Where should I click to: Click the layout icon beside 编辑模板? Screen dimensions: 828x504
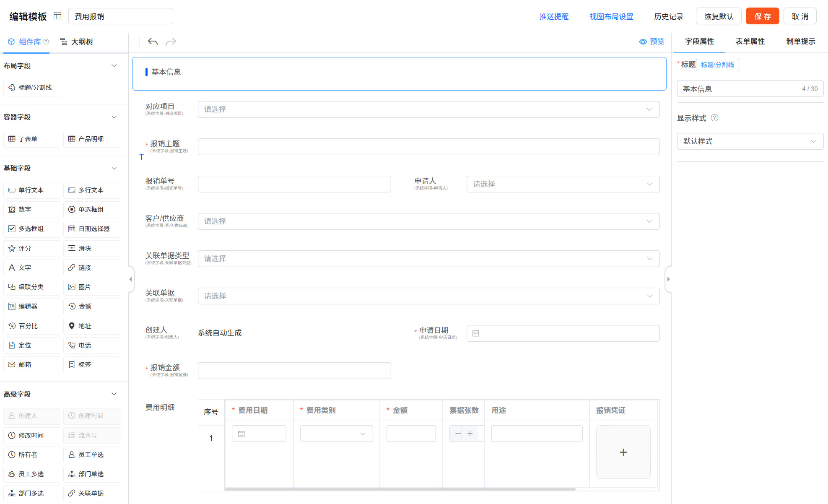[58, 16]
